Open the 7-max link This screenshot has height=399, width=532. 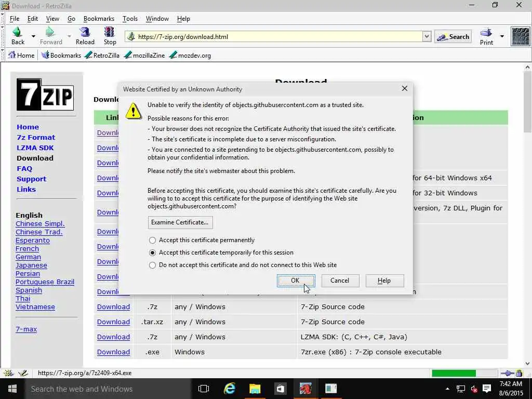(26, 329)
